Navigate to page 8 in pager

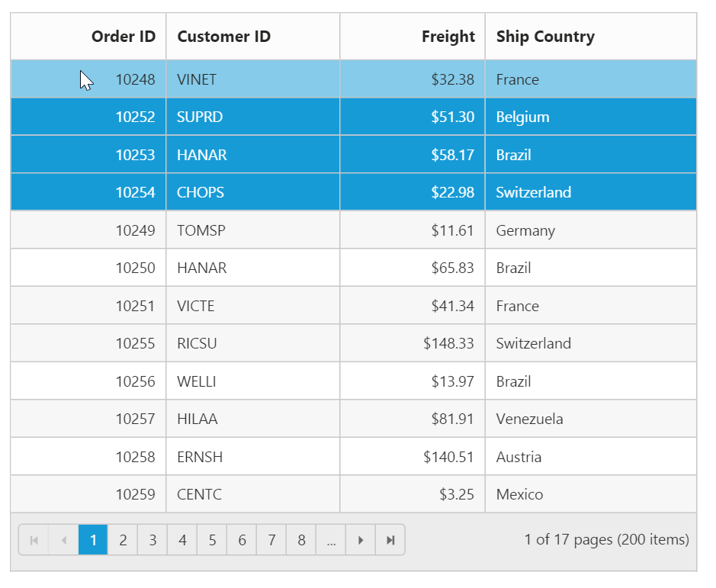[x=301, y=540]
